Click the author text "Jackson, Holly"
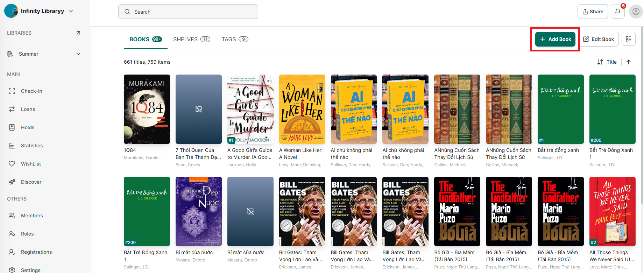644x273 pixels. click(x=242, y=165)
